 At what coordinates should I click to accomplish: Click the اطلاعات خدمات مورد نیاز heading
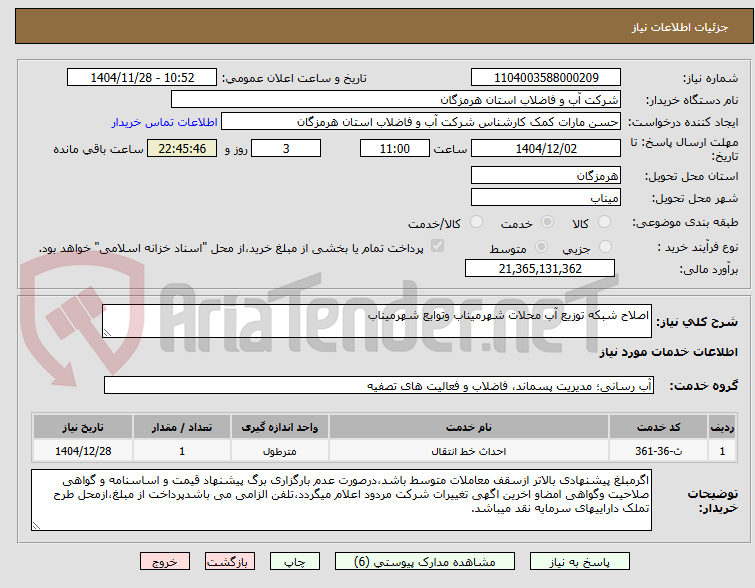coord(668,352)
